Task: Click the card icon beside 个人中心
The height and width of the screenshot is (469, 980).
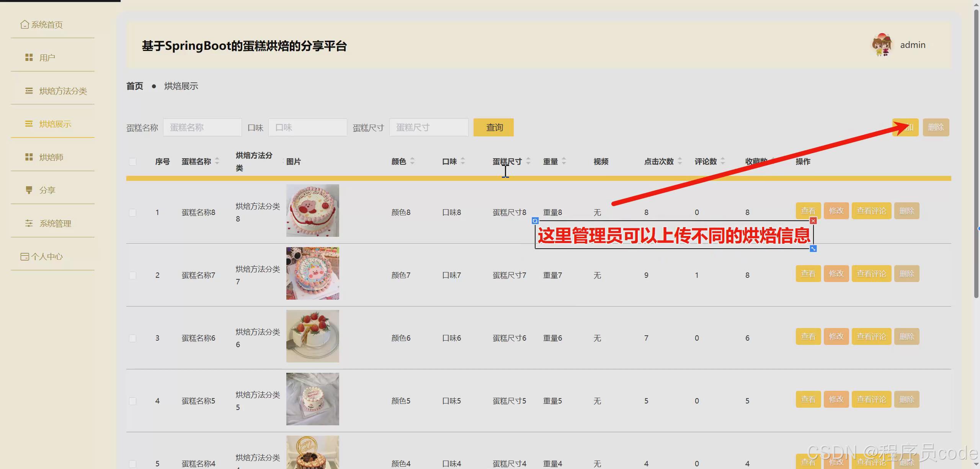Action: [24, 256]
